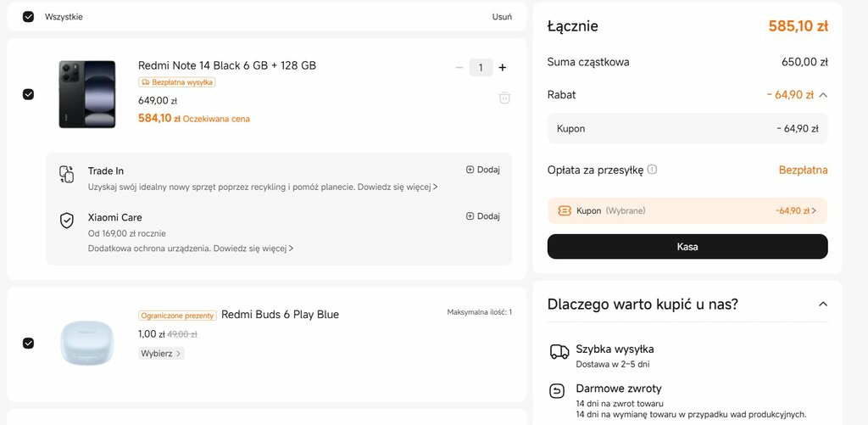Uncheck the Redmi Buds 6 Play checkbox
This screenshot has height=425, width=868.
click(28, 343)
